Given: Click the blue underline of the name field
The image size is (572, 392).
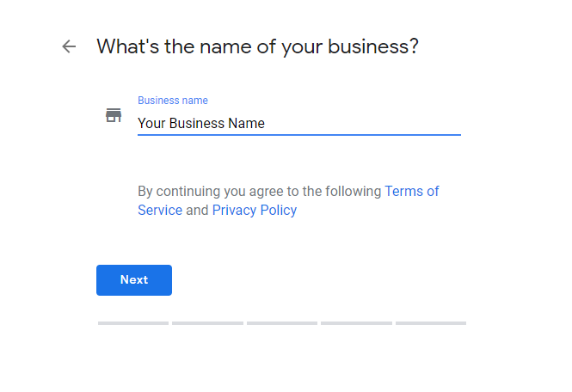Looking at the screenshot, I should [x=299, y=135].
